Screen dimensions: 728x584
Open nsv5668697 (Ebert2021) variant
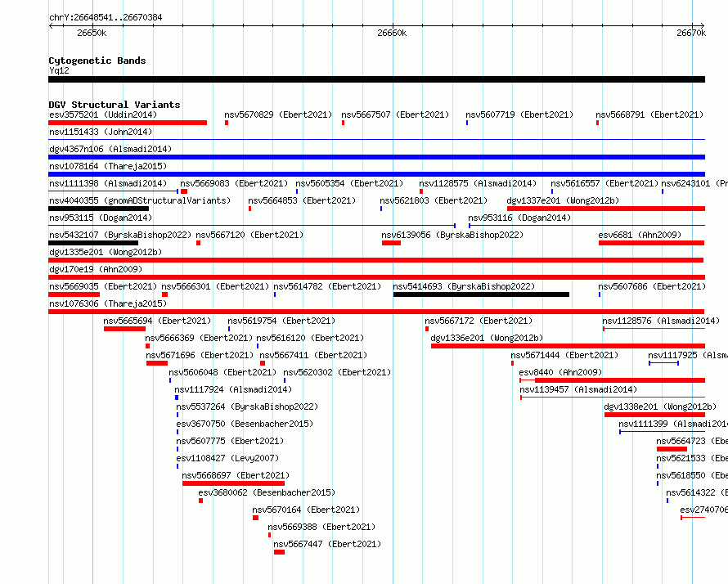point(236,475)
